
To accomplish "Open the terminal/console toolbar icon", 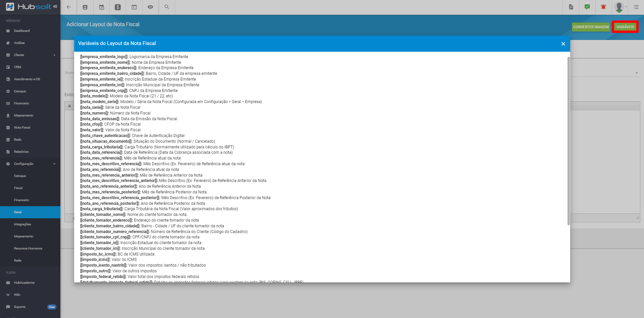I will (x=134, y=7).
